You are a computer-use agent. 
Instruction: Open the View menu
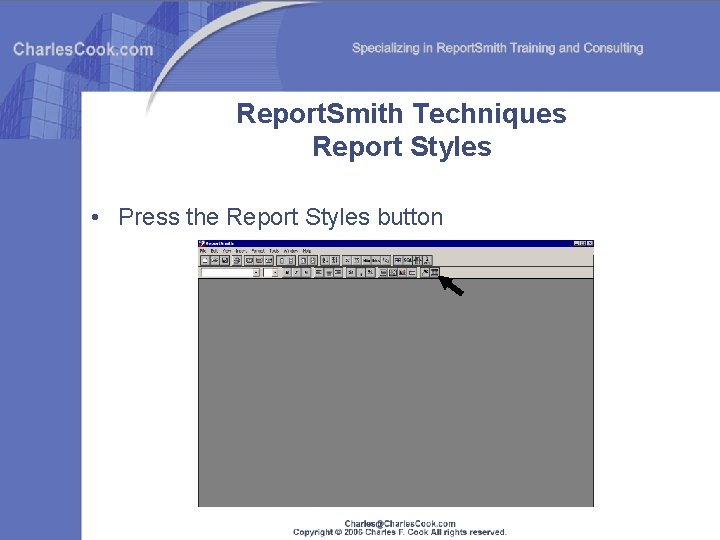pyautogui.click(x=227, y=251)
